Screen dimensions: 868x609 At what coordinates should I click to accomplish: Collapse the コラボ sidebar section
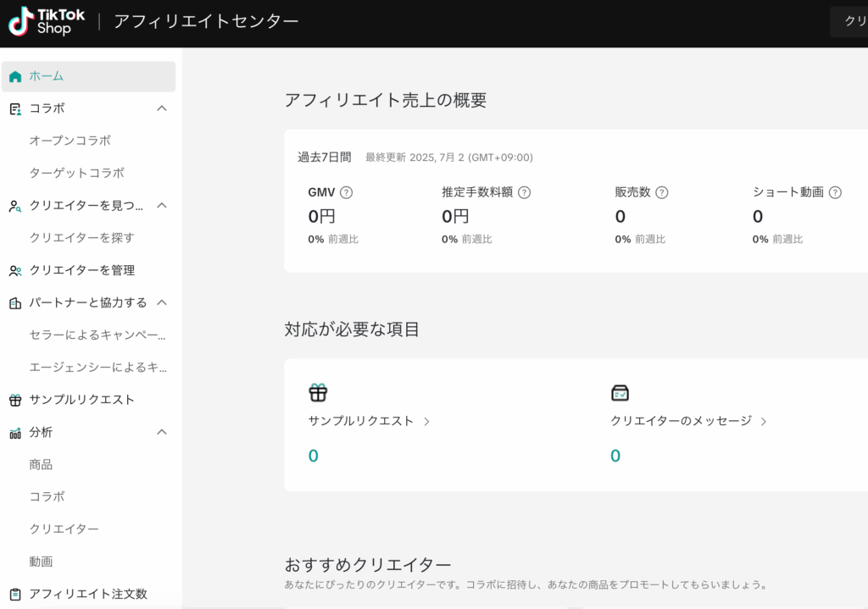click(x=162, y=108)
